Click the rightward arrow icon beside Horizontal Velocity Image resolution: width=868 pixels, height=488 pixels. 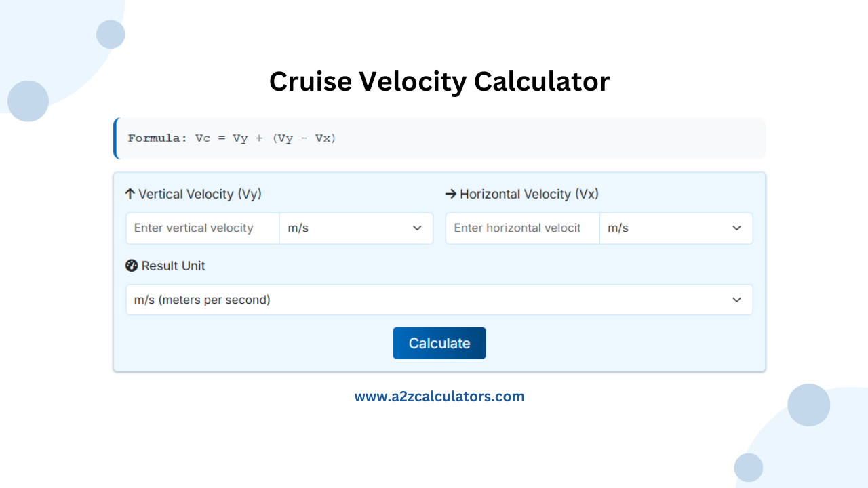450,194
